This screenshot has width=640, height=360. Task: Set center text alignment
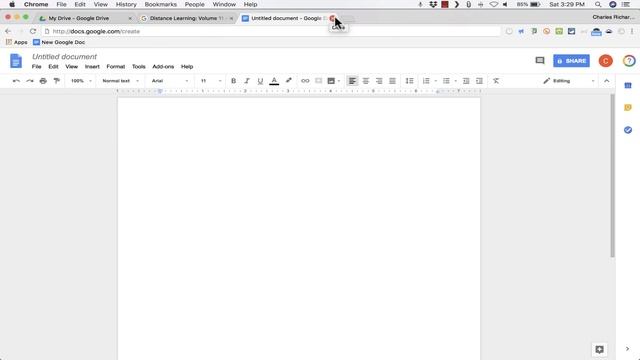366,81
